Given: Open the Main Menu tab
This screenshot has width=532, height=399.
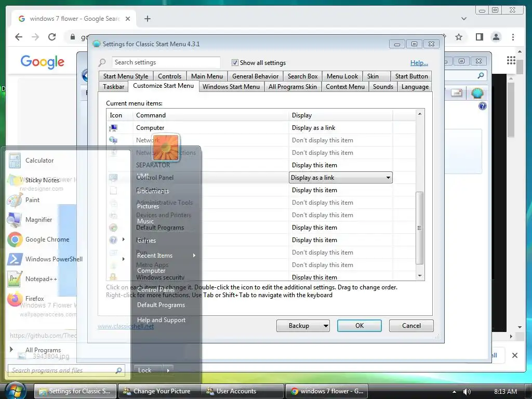Looking at the screenshot, I should pyautogui.click(x=207, y=76).
